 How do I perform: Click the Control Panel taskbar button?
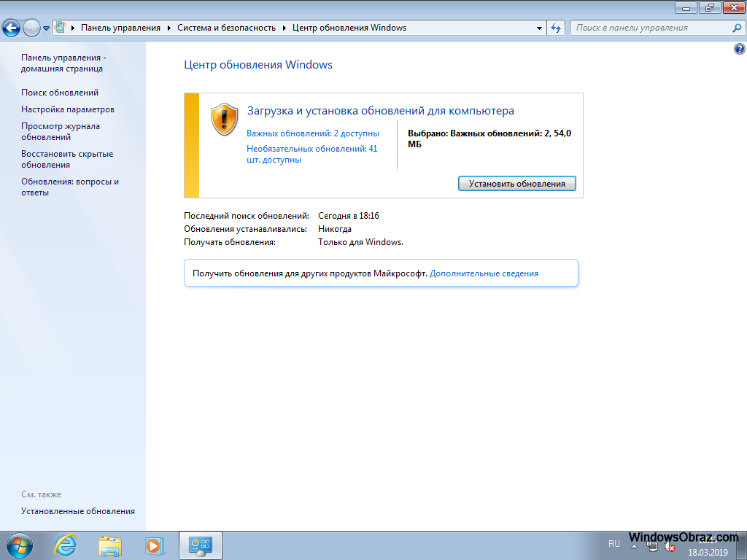pos(201,545)
